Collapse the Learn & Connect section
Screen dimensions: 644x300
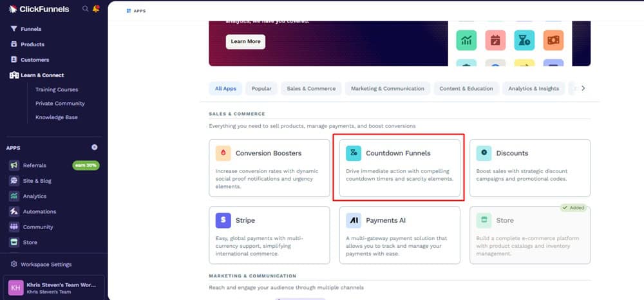[x=43, y=75]
